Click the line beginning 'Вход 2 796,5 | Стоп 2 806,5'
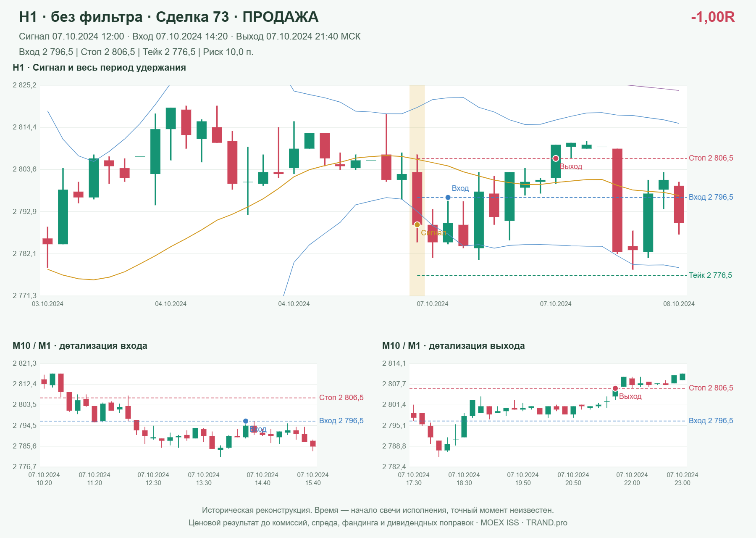The image size is (756, 538). [136, 52]
